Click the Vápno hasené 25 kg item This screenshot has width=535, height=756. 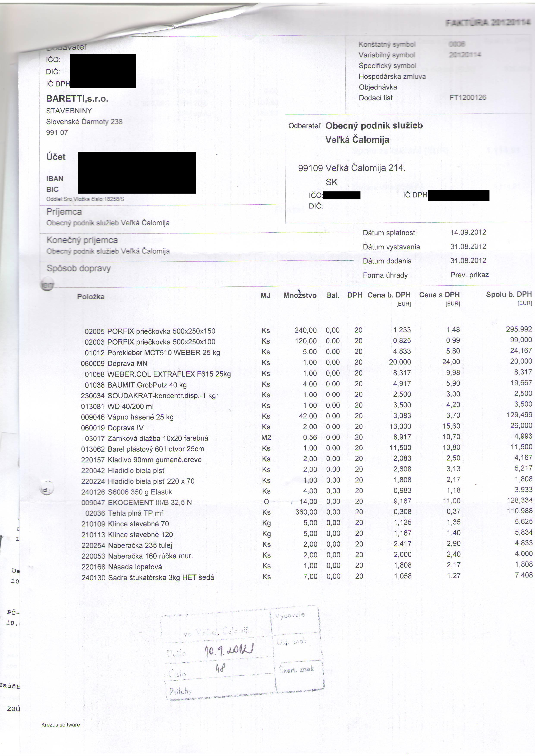[127, 417]
